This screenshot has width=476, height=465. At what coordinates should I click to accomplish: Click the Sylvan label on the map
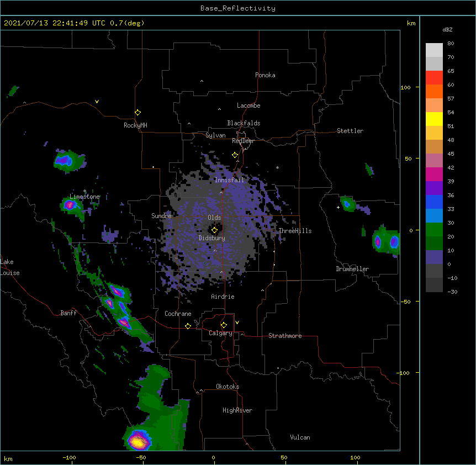point(215,135)
